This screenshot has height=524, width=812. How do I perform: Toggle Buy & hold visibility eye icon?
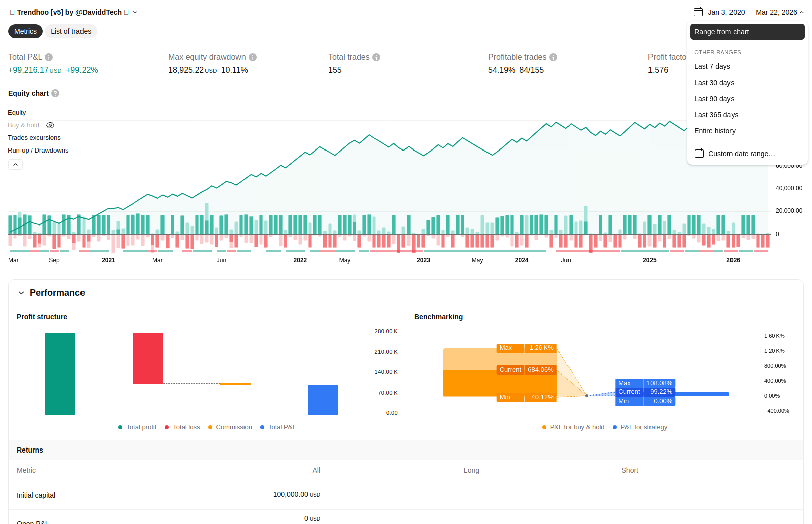[x=50, y=125]
